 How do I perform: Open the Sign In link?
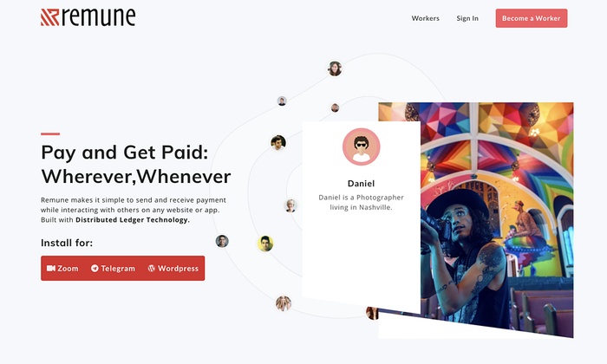pos(467,18)
